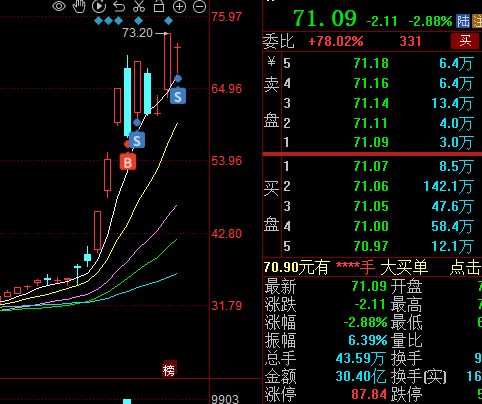Viewport: 482px width, 404px height.
Task: Start the chart replay playback
Action: pos(99,6)
